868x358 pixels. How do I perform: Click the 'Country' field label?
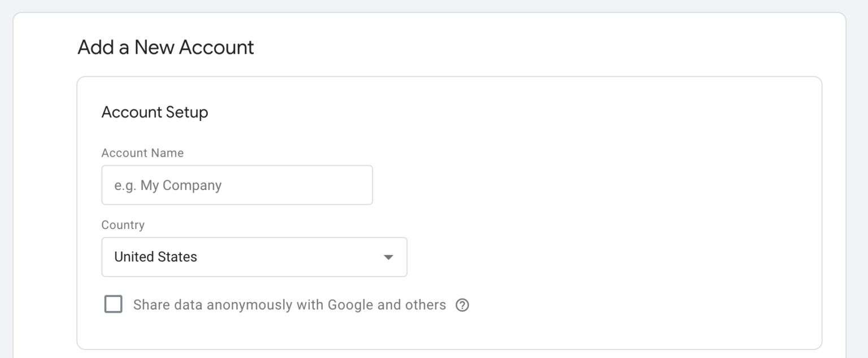pos(123,225)
